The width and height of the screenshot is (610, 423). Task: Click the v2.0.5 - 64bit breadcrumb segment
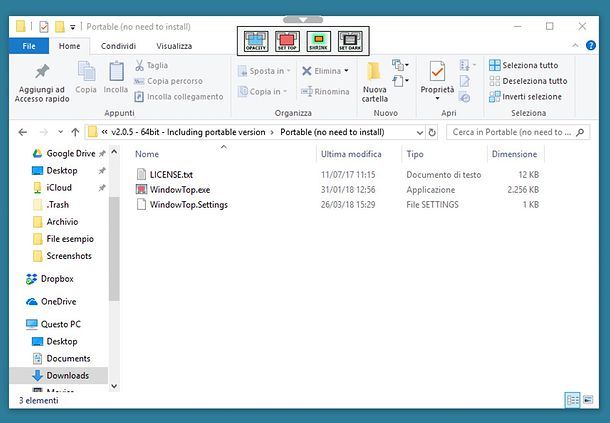(188, 132)
